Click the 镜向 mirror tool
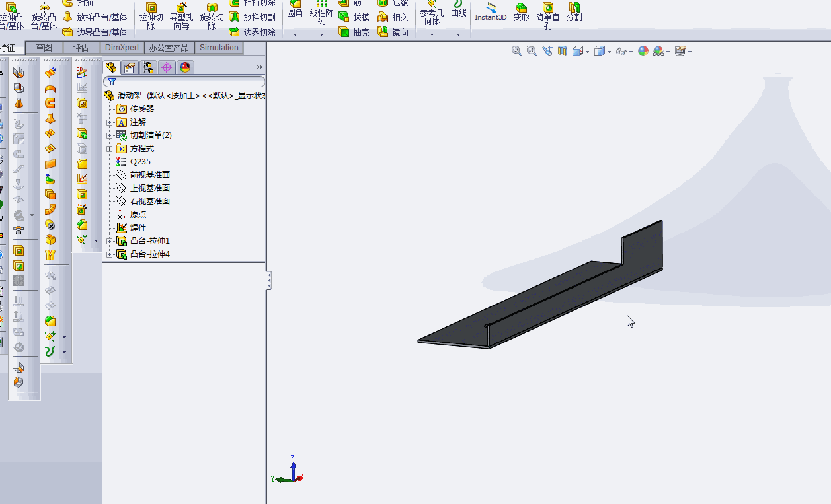Screen dimensions: 831x504 [393, 32]
